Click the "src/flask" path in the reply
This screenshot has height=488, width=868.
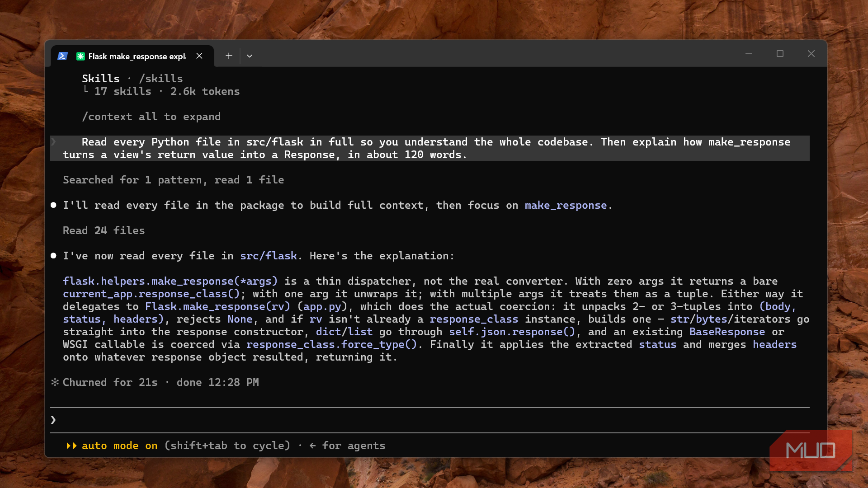pyautogui.click(x=268, y=256)
